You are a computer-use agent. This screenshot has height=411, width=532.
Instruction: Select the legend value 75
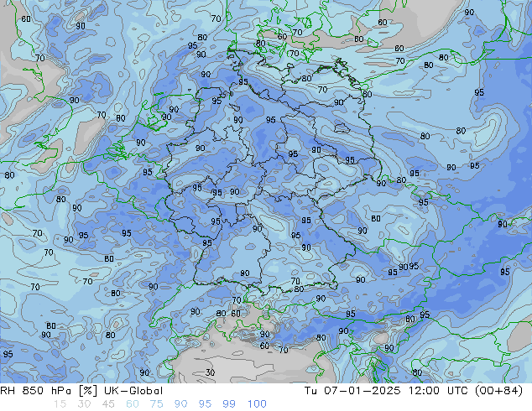pyautogui.click(x=156, y=404)
